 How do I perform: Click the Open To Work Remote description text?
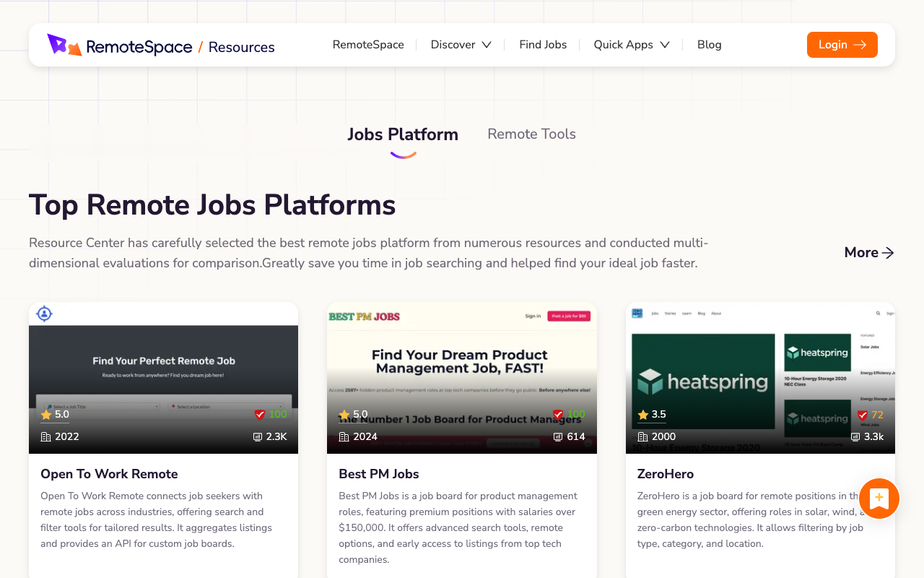tap(157, 519)
